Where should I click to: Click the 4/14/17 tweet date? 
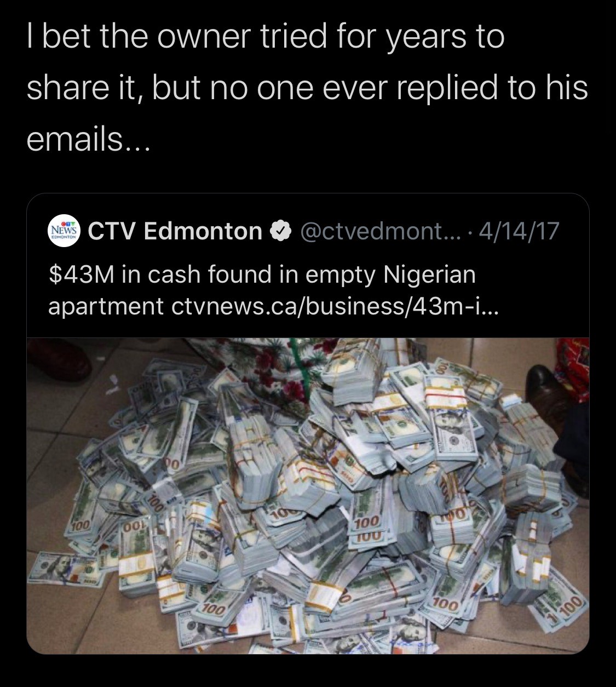pos(519,231)
